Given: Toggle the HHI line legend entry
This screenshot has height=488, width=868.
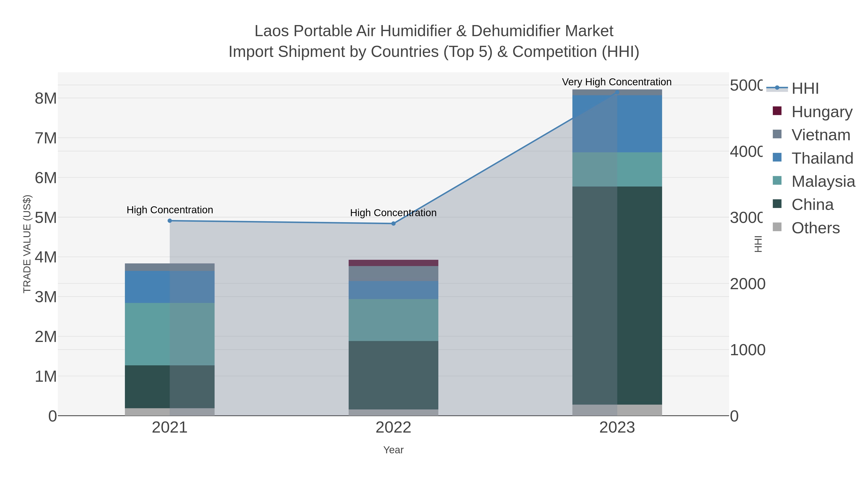Looking at the screenshot, I should tap(793, 88).
